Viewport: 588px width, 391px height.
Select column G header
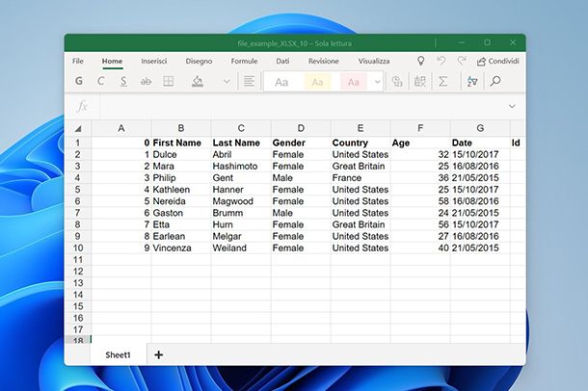480,128
